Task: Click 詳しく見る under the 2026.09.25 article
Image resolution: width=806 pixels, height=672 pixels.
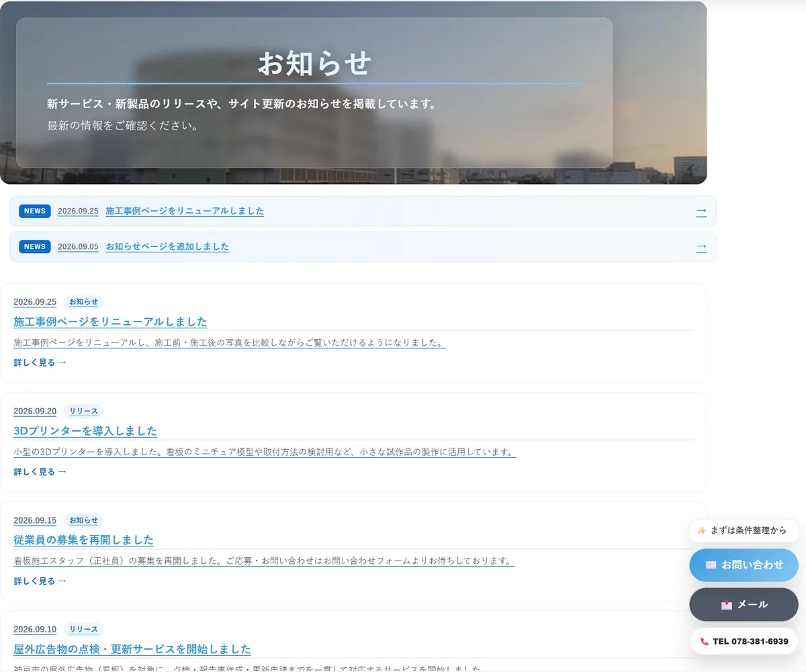Action: pos(40,363)
